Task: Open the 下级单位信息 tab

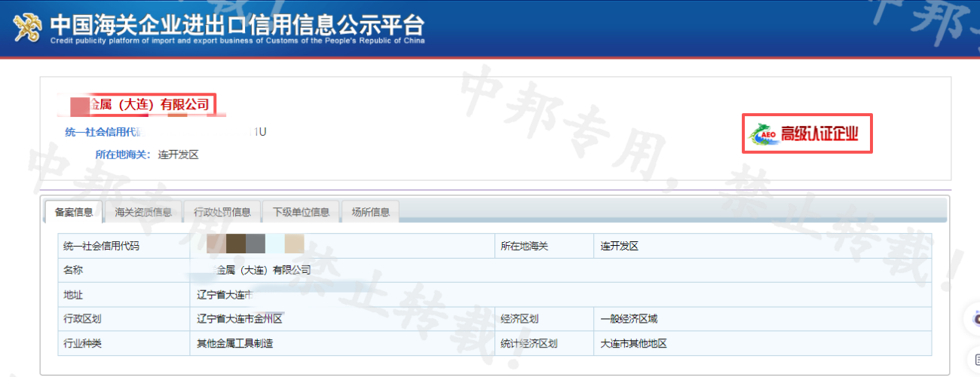Action: coord(301,212)
